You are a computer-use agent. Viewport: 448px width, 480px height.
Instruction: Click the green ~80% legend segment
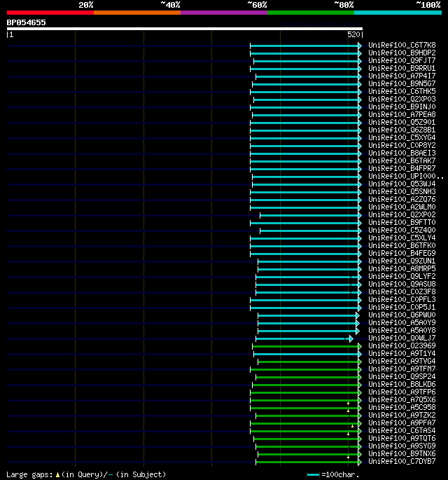[311, 13]
